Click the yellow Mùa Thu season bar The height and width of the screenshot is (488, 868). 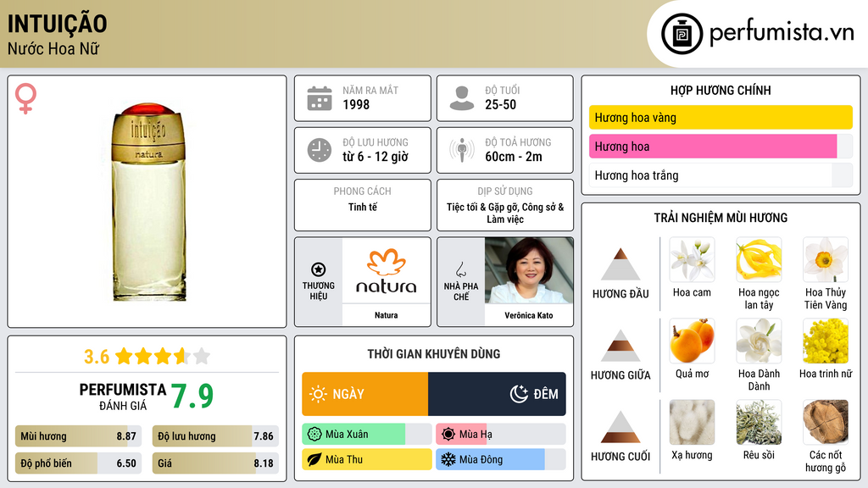click(x=367, y=459)
